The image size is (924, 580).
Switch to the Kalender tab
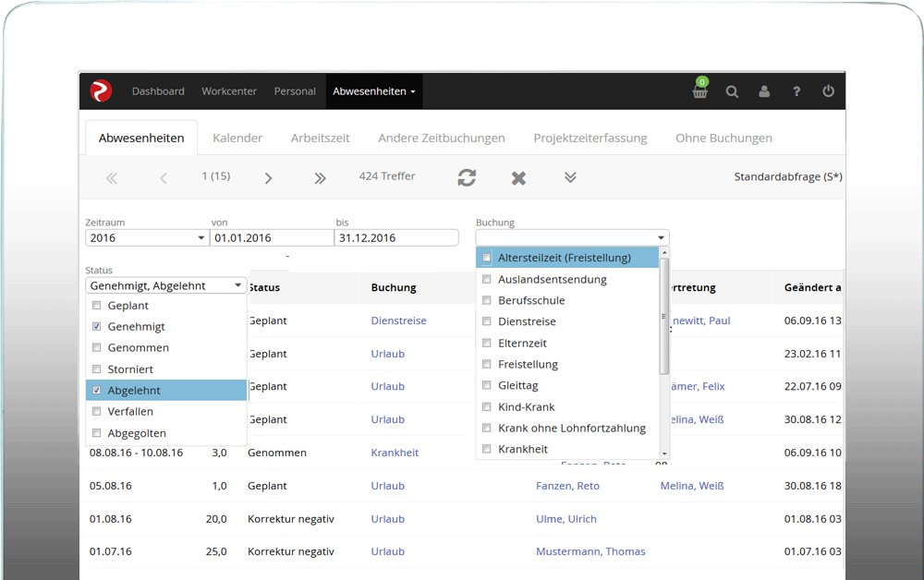tap(237, 138)
